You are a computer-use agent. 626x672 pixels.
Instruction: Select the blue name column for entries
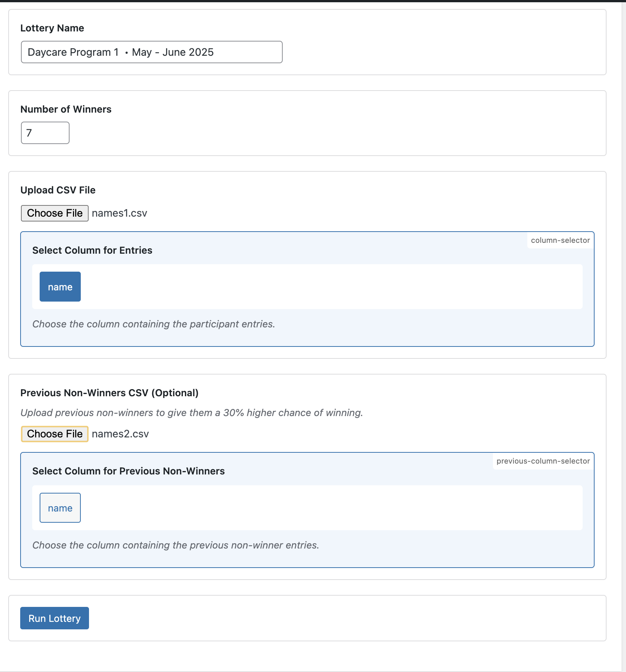pos(60,287)
